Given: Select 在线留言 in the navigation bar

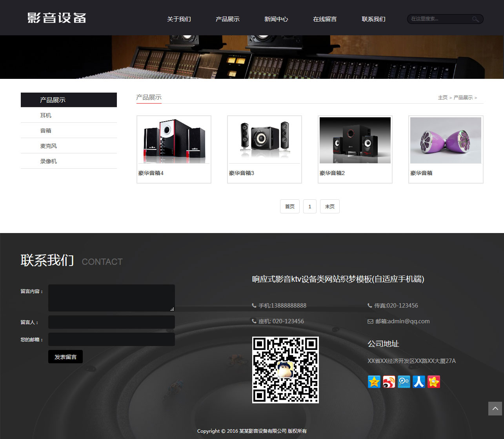Looking at the screenshot, I should pos(325,19).
